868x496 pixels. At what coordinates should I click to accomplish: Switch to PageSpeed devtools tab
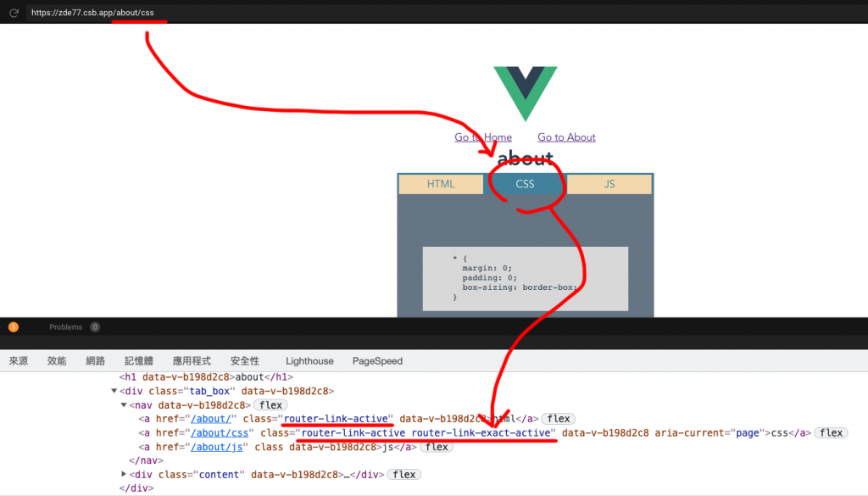(x=377, y=361)
